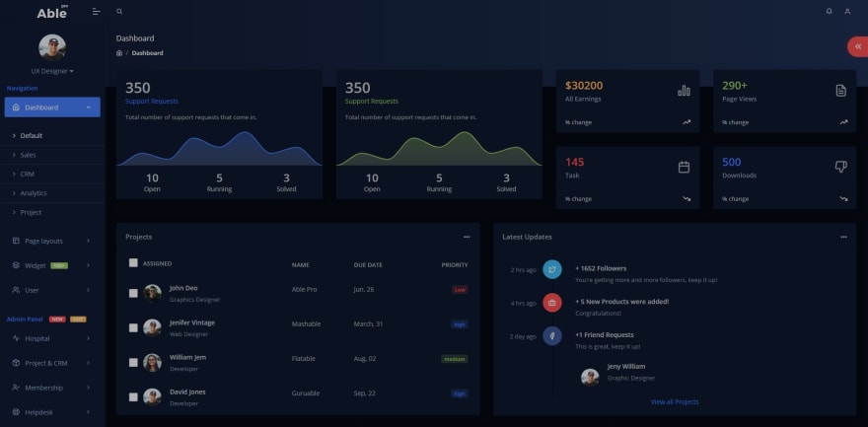Click the trend-down arrow on Task card
This screenshot has height=427, width=868.
(x=687, y=198)
